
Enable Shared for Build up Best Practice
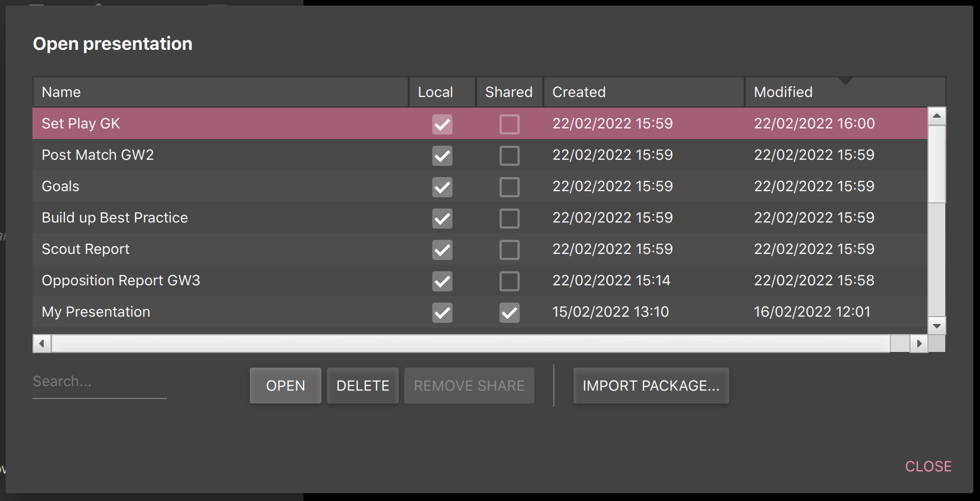coord(510,218)
